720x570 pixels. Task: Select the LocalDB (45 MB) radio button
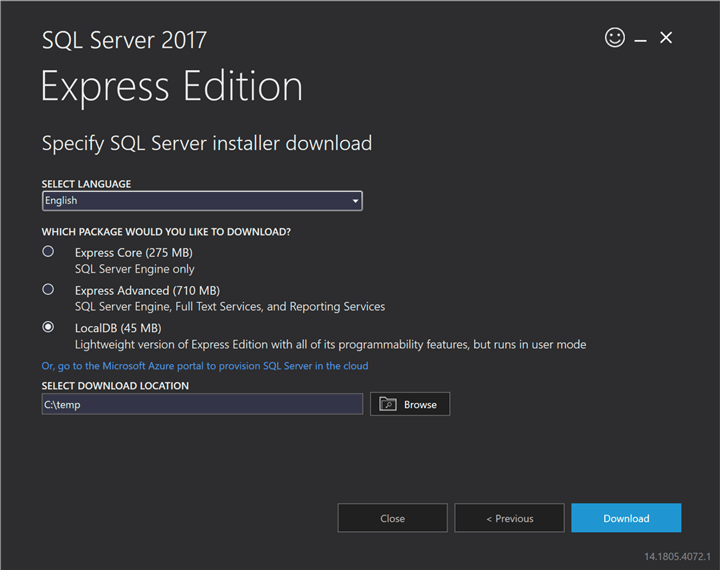click(48, 327)
